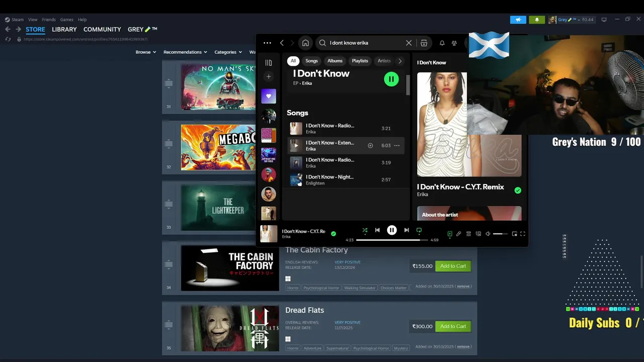The image size is (644, 362).
Task: Open Connect to a device
Action: [478, 234]
